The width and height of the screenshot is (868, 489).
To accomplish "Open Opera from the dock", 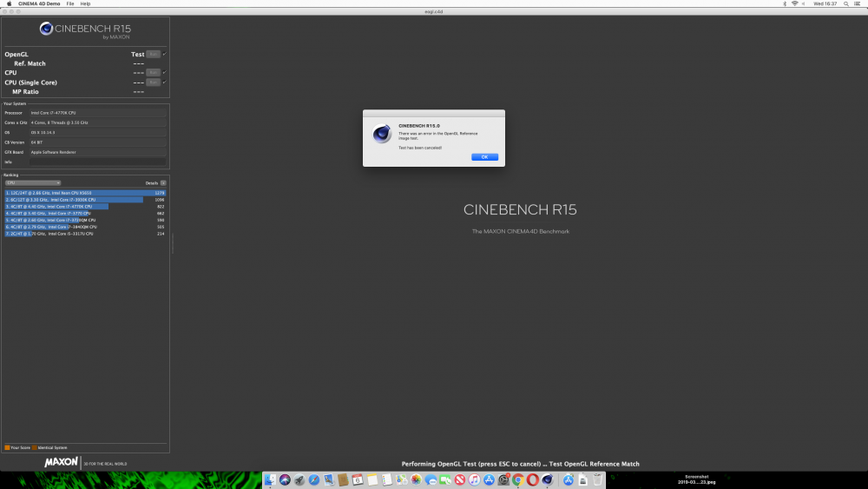I will point(533,479).
